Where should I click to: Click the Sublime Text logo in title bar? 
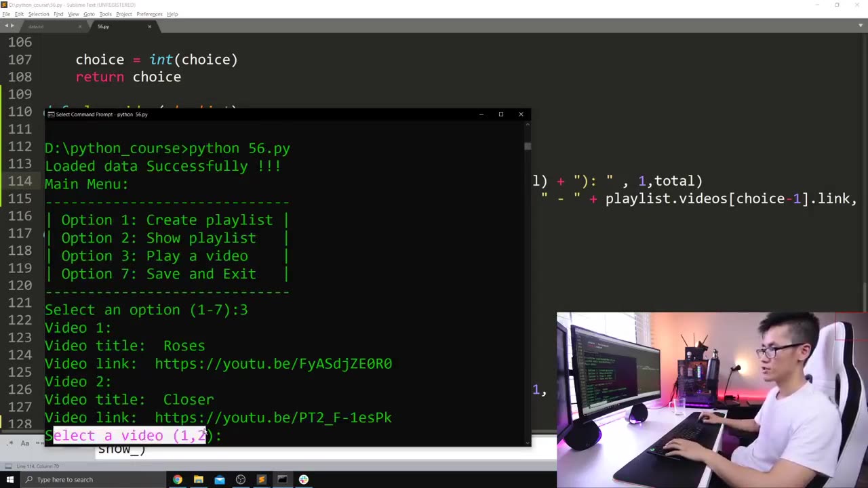(4, 5)
